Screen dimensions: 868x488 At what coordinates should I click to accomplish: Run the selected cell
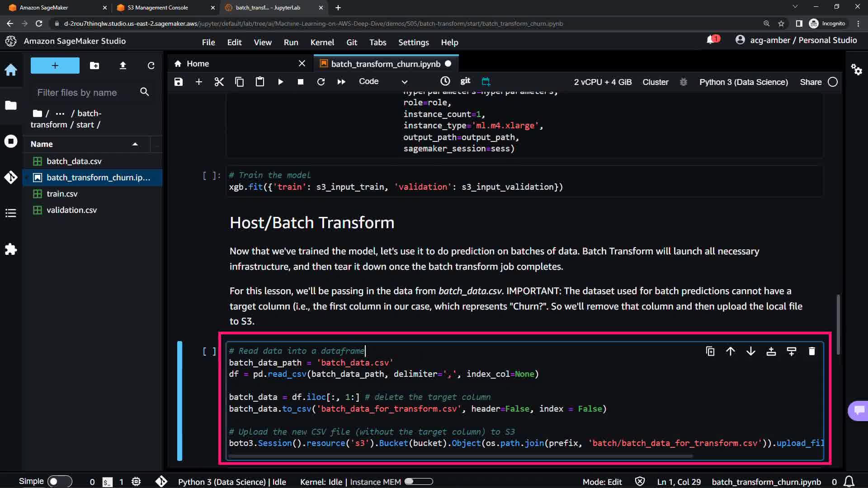(280, 82)
